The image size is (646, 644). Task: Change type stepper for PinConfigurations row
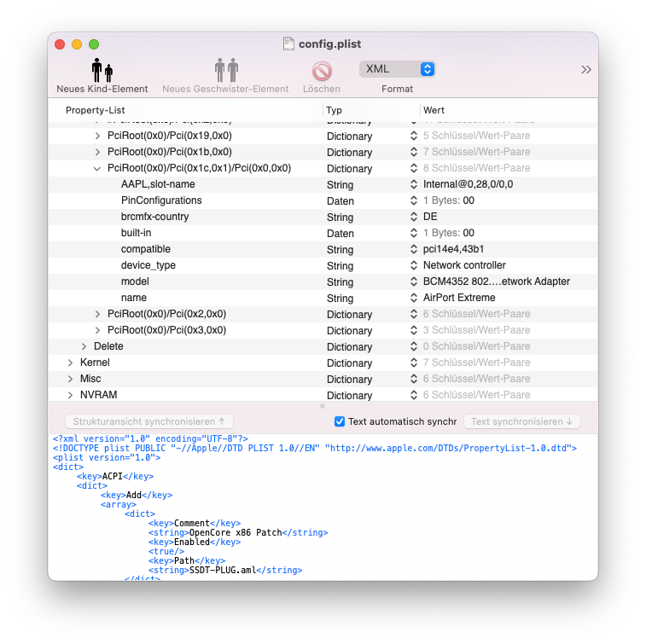(x=414, y=200)
